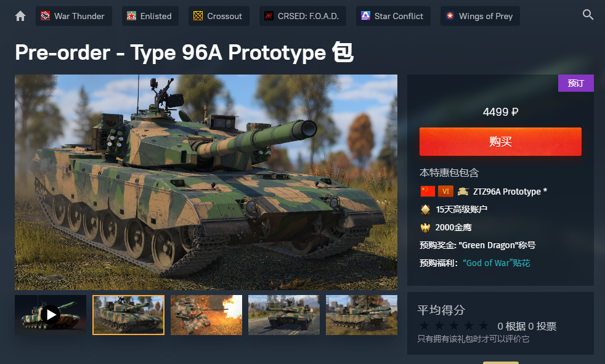Click the red 购买 buy button
Viewport: 605px width, 364px height.
[500, 142]
